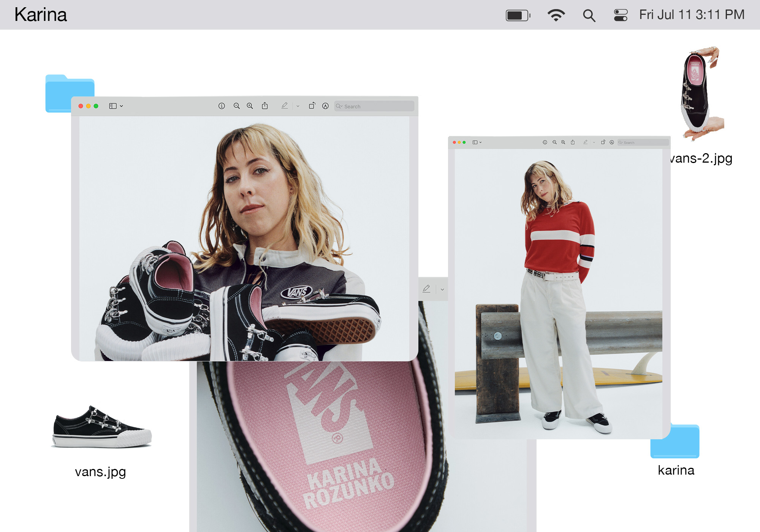Zoom in on the red sweater window image
This screenshot has width=760, height=532.
(563, 142)
